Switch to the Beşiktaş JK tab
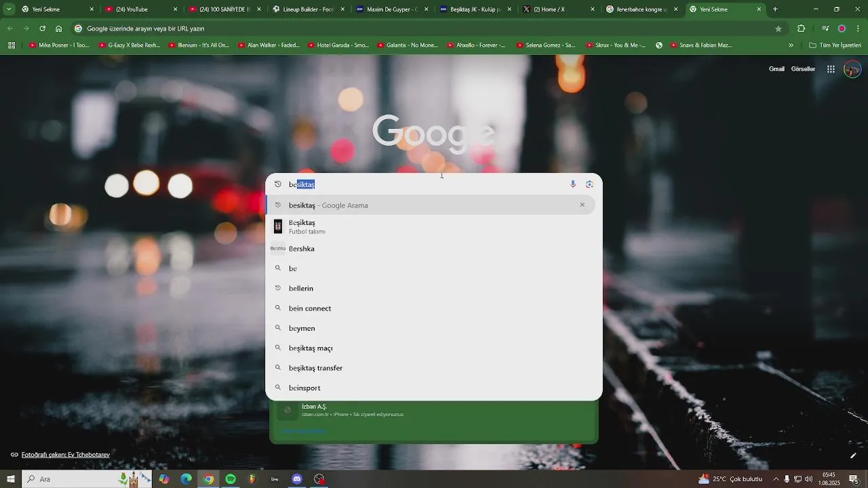The height and width of the screenshot is (488, 868). [477, 9]
